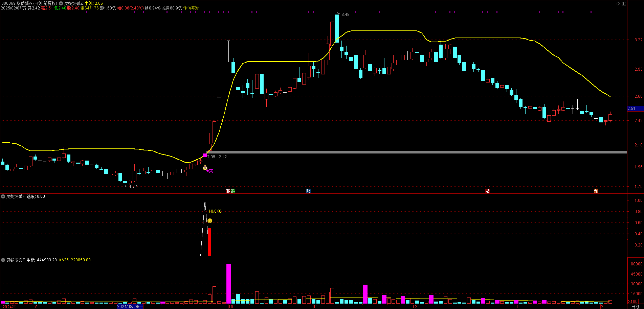644x309 pixels.
Task: Click the month 10 time axis label
Action: point(231,307)
